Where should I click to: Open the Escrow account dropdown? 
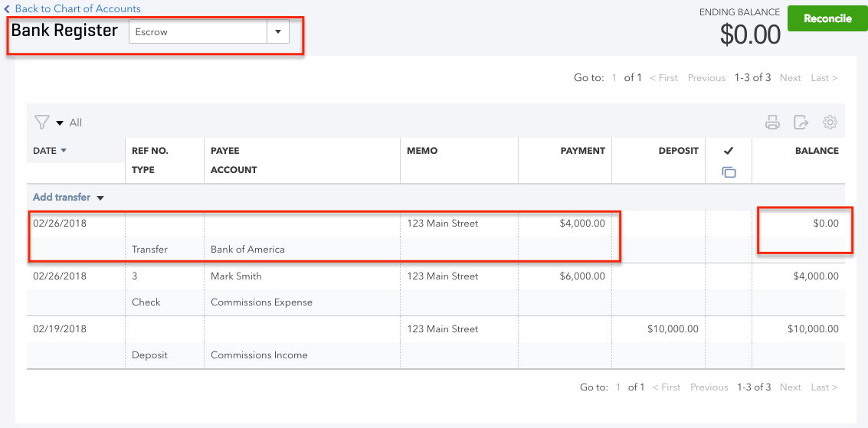pyautogui.click(x=277, y=32)
